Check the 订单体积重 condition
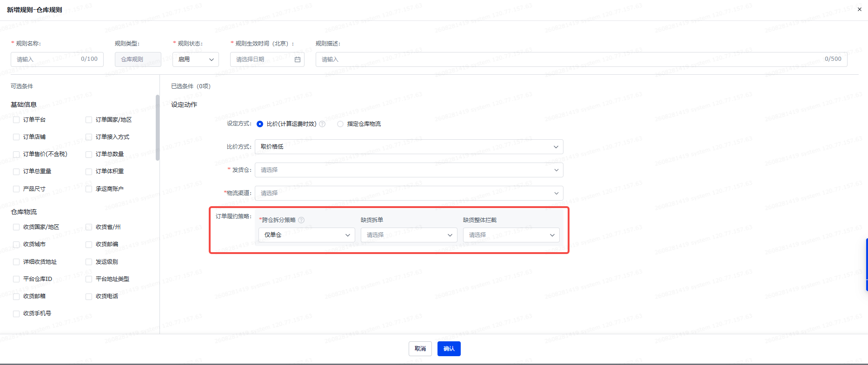 click(89, 171)
